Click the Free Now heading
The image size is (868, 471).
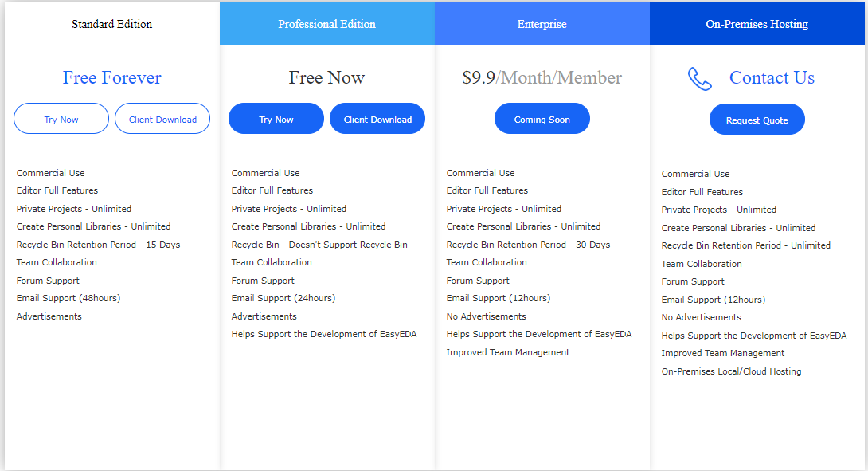(326, 78)
